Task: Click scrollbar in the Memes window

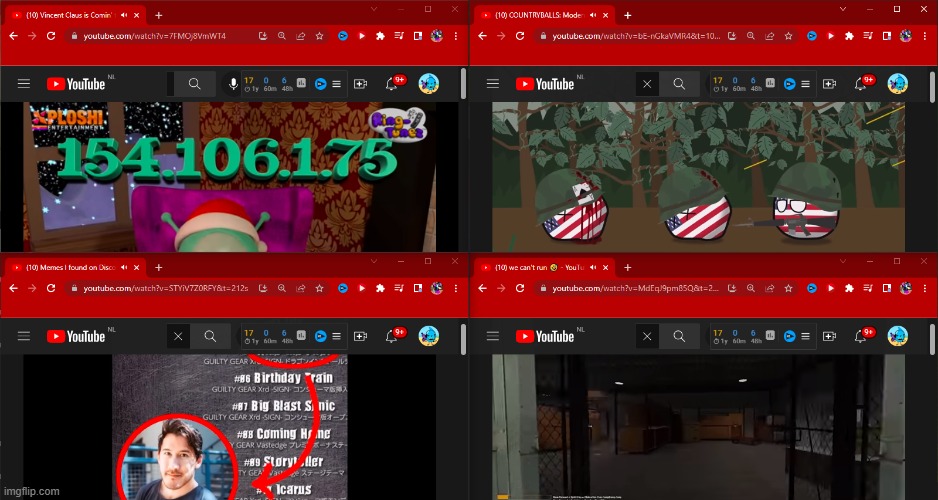Action: tap(463, 340)
